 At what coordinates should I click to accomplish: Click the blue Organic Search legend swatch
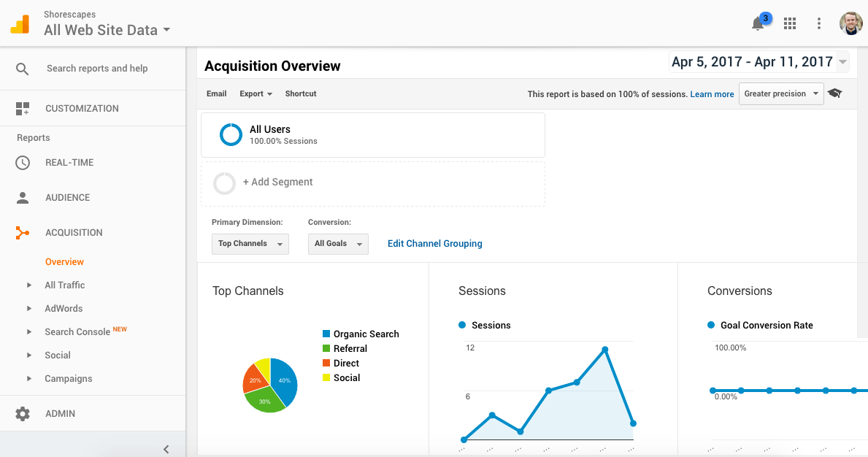coord(326,334)
